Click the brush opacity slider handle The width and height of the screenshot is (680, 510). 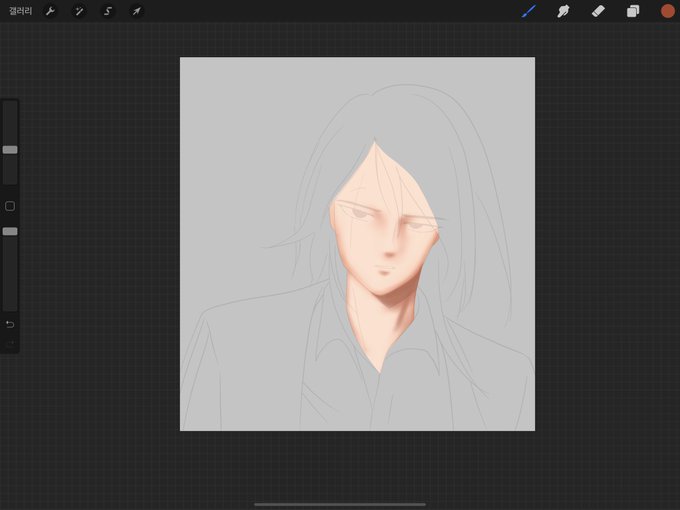tap(10, 232)
